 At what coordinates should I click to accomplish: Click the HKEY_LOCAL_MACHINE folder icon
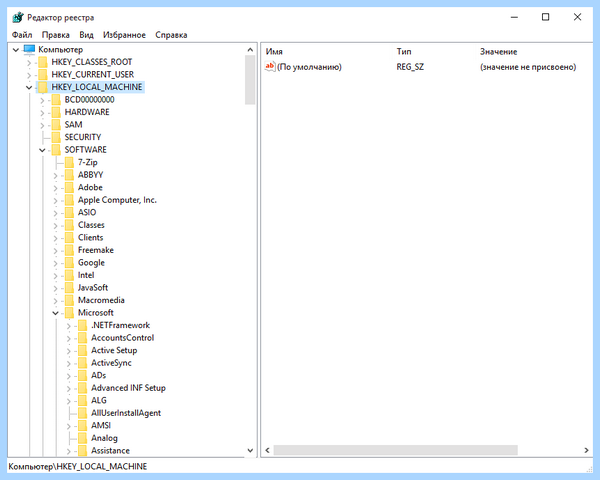(42, 87)
